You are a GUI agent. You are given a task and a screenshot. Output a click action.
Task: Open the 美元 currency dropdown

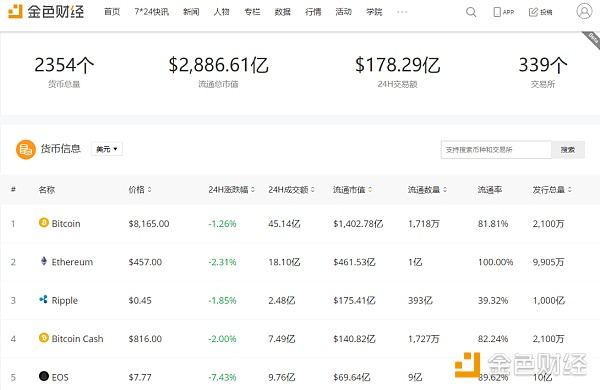click(x=107, y=149)
